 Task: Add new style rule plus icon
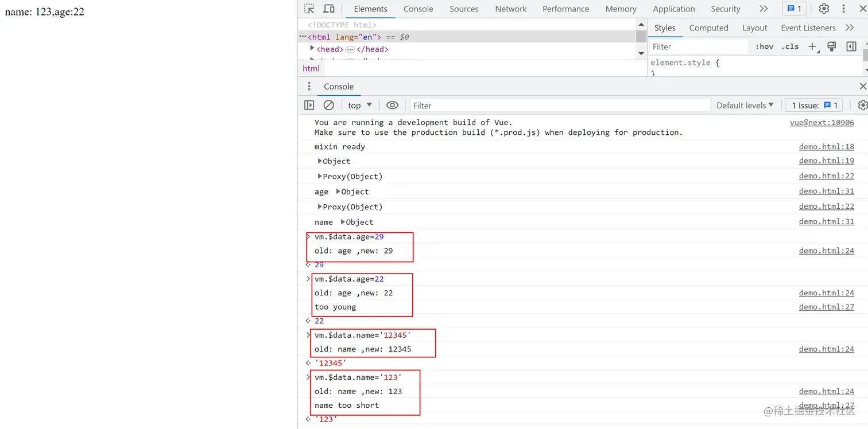812,46
